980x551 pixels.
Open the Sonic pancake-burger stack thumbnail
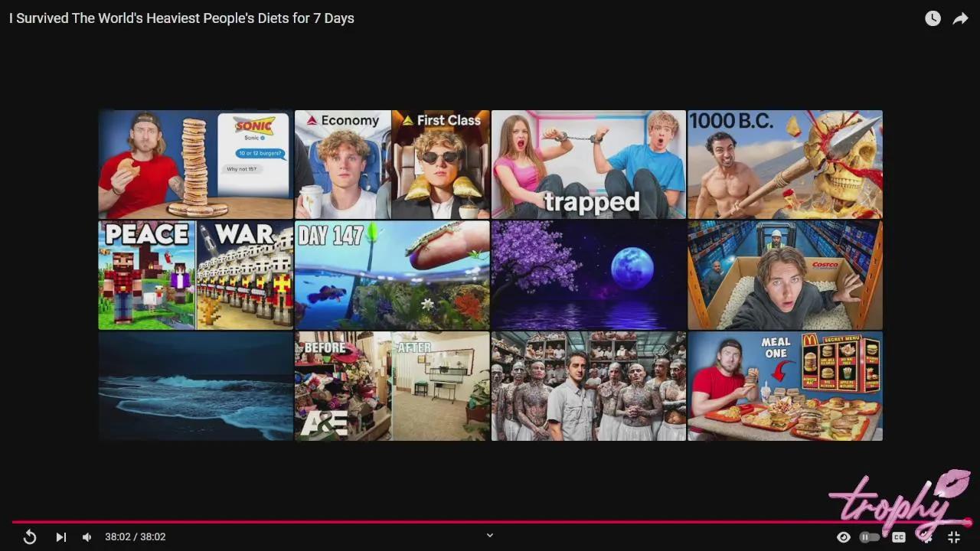195,164
